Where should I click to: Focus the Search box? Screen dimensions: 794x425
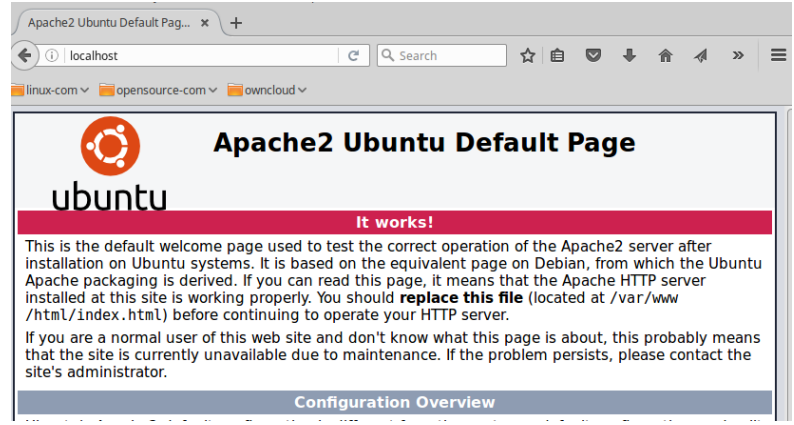point(442,56)
